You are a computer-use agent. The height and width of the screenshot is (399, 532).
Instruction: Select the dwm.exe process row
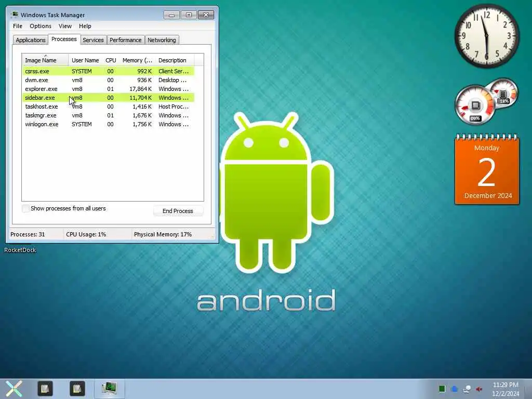coord(108,80)
